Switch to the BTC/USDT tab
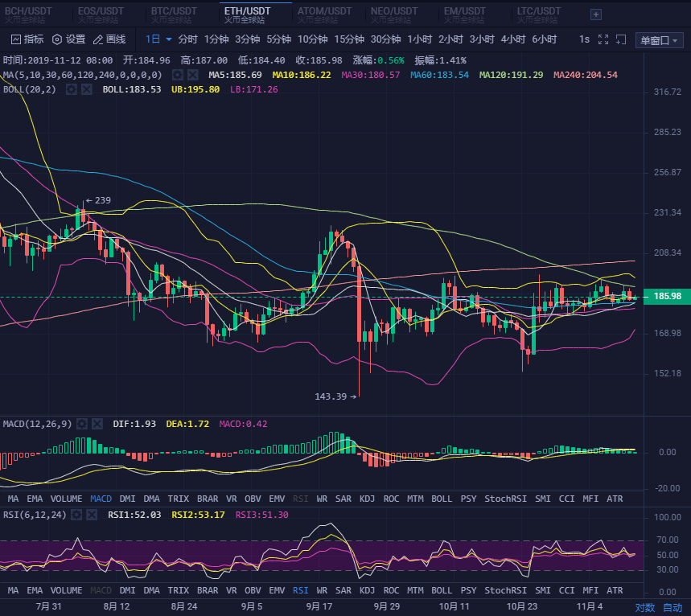The height and width of the screenshot is (616, 691). tap(174, 14)
